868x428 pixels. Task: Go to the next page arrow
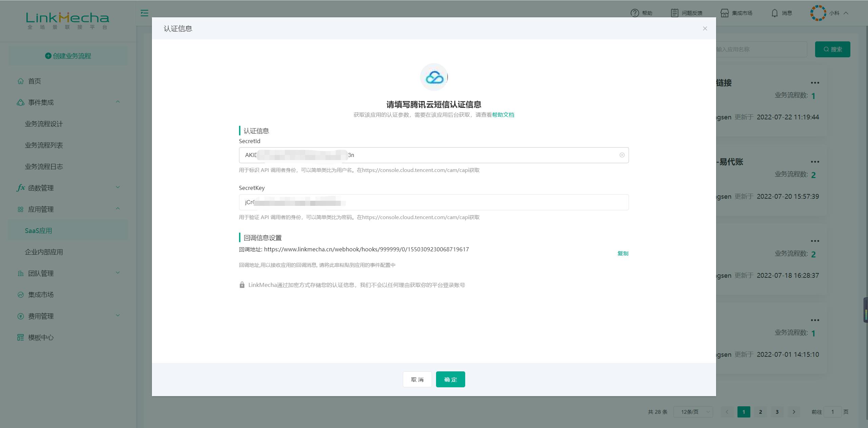click(794, 412)
